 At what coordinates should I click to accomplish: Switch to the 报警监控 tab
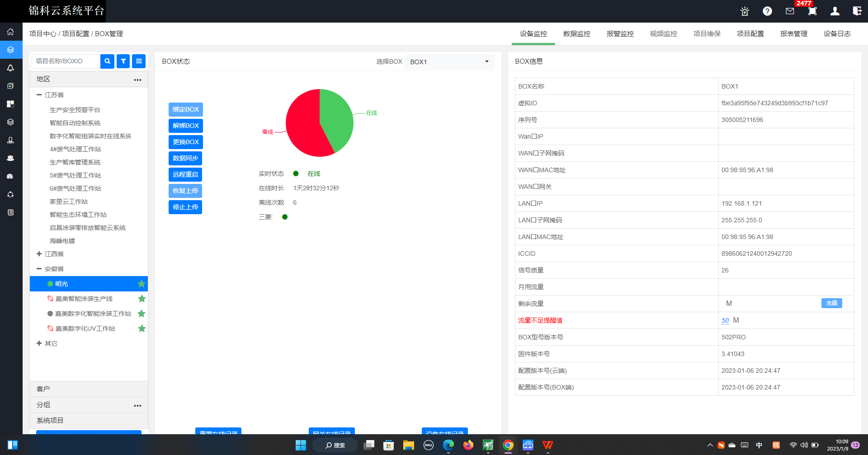tap(620, 34)
